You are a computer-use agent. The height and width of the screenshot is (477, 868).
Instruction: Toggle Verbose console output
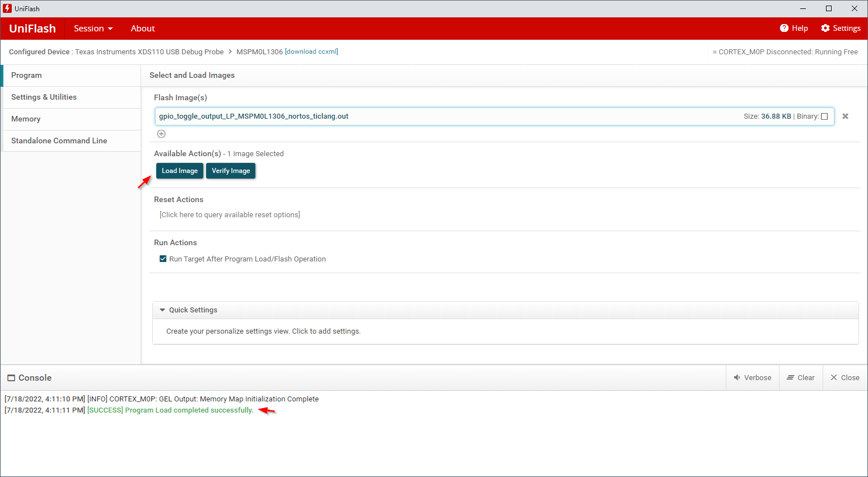(x=753, y=378)
